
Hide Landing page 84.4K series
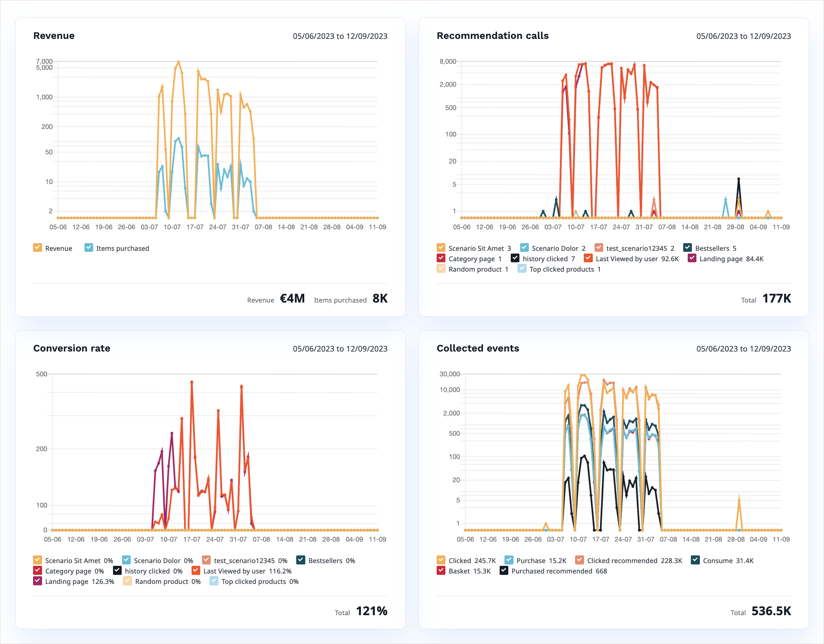pyautogui.click(x=692, y=258)
